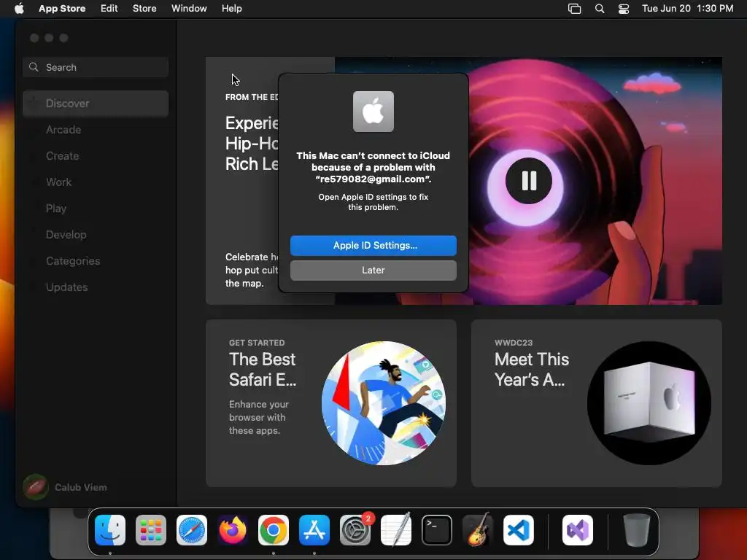Screen dimensions: 747x560
Task: Open the Apple menu
Action: coord(19,9)
